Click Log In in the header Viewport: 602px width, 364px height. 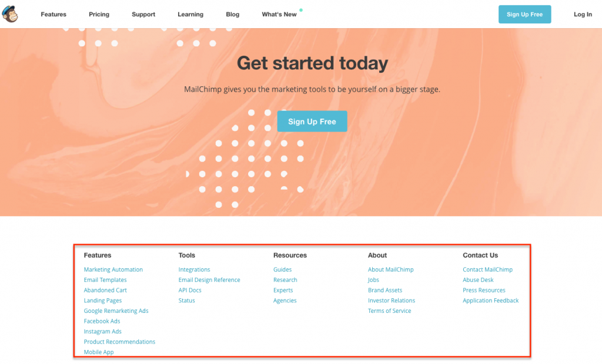583,14
